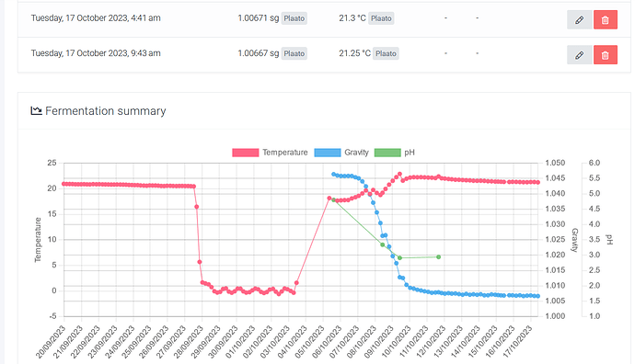Image resolution: width=635 pixels, height=364 pixels.
Task: Click the '21.25 °C' temperature value
Action: coord(354,53)
